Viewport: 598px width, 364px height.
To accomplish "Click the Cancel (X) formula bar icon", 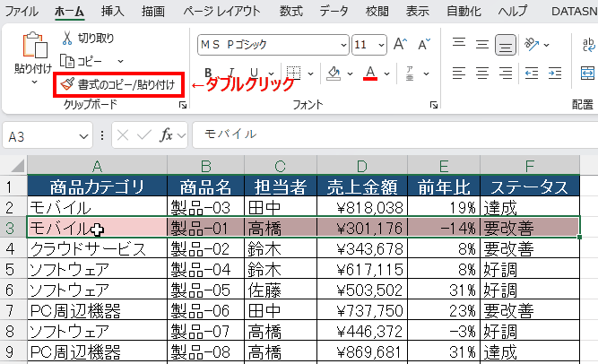I will pyautogui.click(x=123, y=135).
